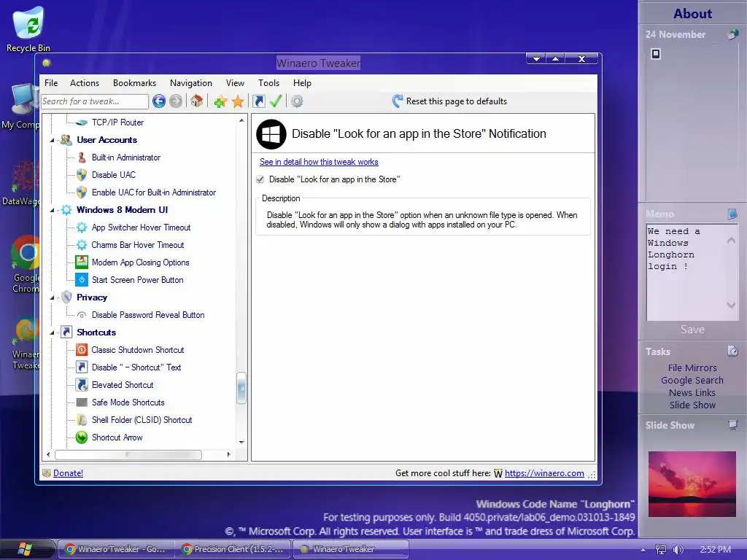Toggle the small square box under 24 November
The image size is (747, 560).
pyautogui.click(x=656, y=54)
